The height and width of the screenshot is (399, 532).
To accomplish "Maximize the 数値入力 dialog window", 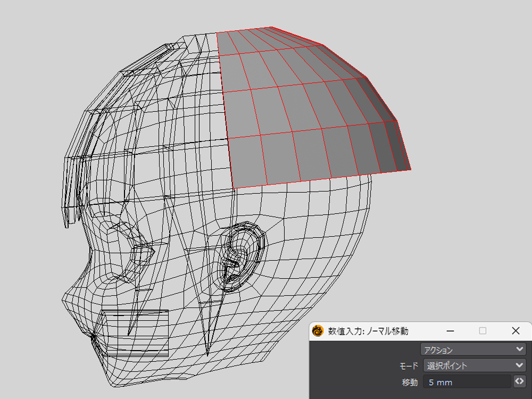I will click(x=483, y=331).
